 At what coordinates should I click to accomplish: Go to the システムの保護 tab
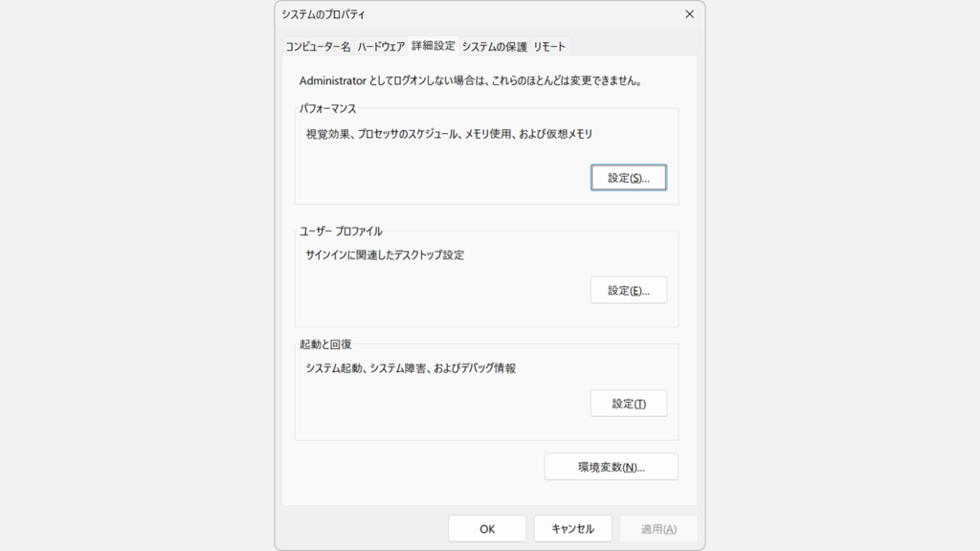[x=495, y=47]
